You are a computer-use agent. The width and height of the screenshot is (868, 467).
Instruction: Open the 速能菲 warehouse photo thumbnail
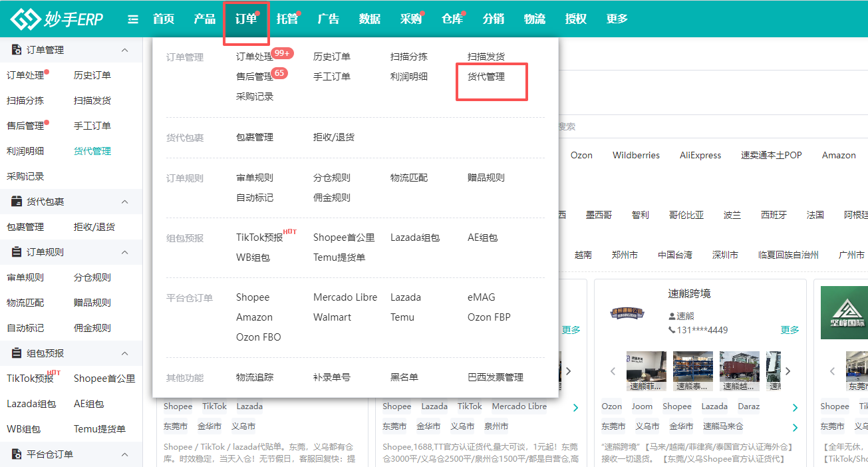pos(646,371)
